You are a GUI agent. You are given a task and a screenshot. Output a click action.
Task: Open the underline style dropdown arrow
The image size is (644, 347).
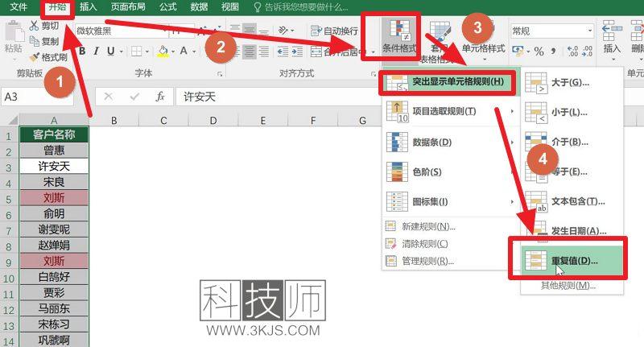(122, 52)
